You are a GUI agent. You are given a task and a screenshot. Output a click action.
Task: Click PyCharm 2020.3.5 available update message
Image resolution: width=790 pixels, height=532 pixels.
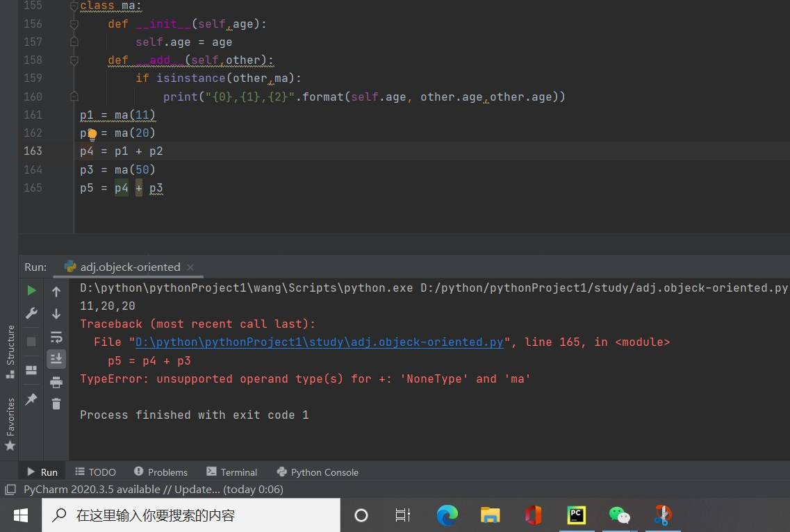point(153,489)
